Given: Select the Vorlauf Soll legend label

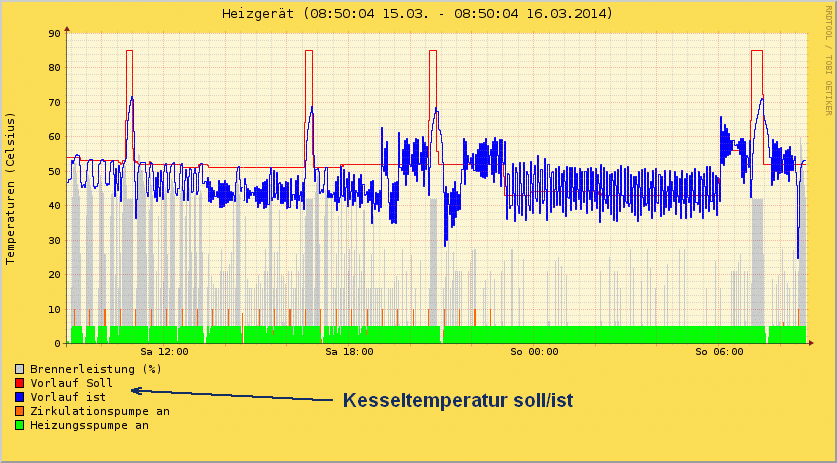Looking at the screenshot, I should pyautogui.click(x=72, y=383).
